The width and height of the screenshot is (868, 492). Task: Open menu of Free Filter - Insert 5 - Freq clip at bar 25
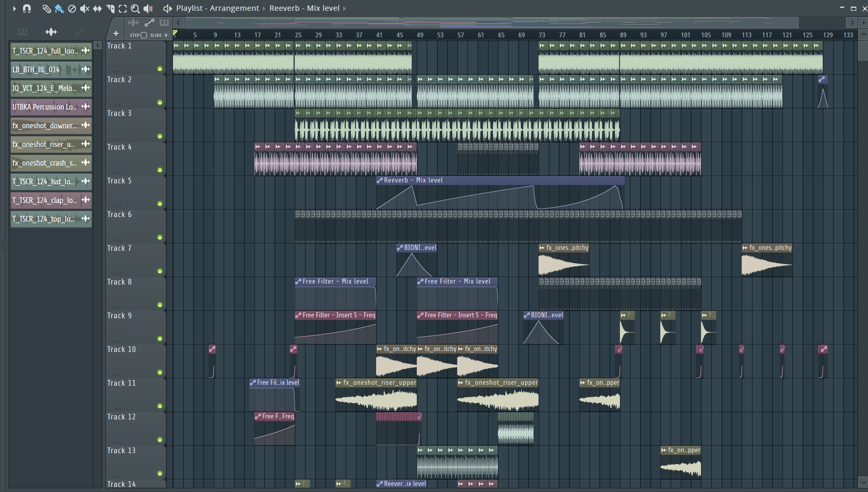point(298,315)
